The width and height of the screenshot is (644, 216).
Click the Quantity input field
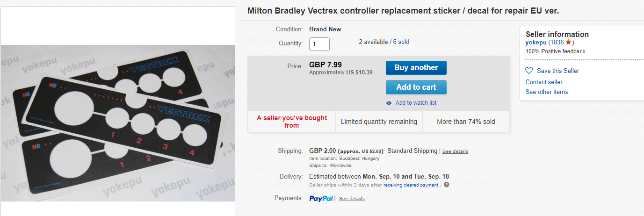click(x=319, y=44)
